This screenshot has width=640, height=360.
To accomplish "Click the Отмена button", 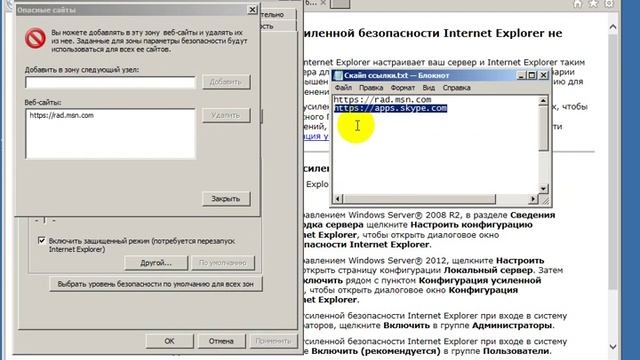I will tap(221, 341).
